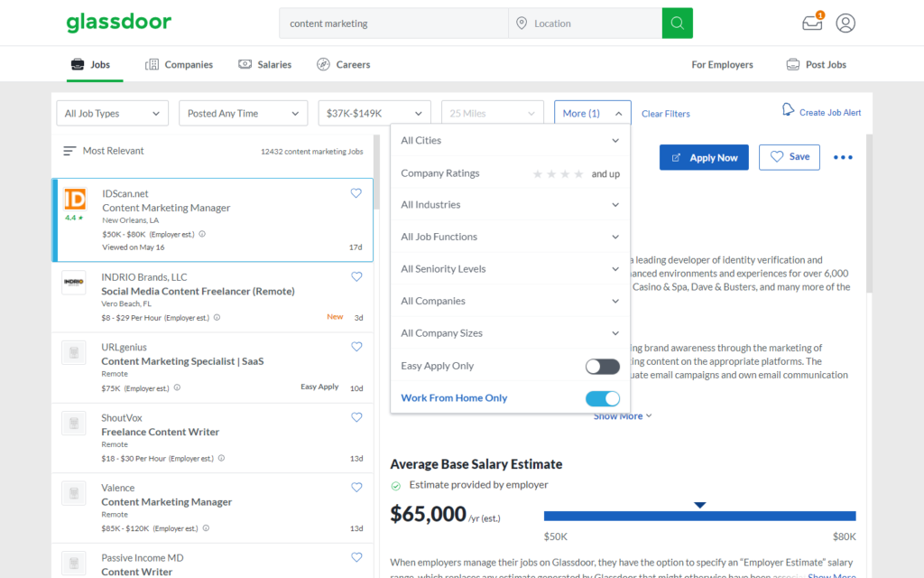The image size is (924, 578).
Task: Click info icon next to $50K - $80K
Action: pos(202,234)
